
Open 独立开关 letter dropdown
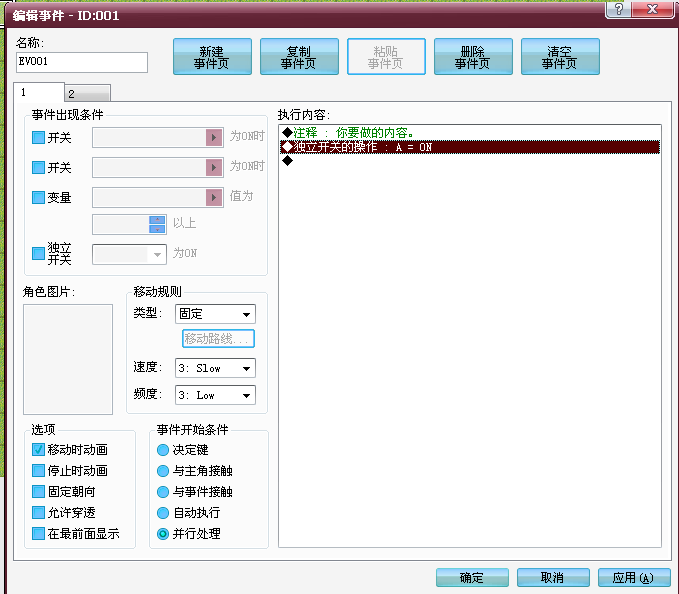pyautogui.click(x=129, y=254)
